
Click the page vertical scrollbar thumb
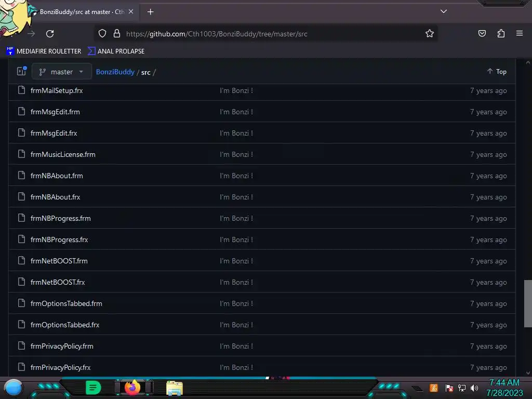(528, 303)
